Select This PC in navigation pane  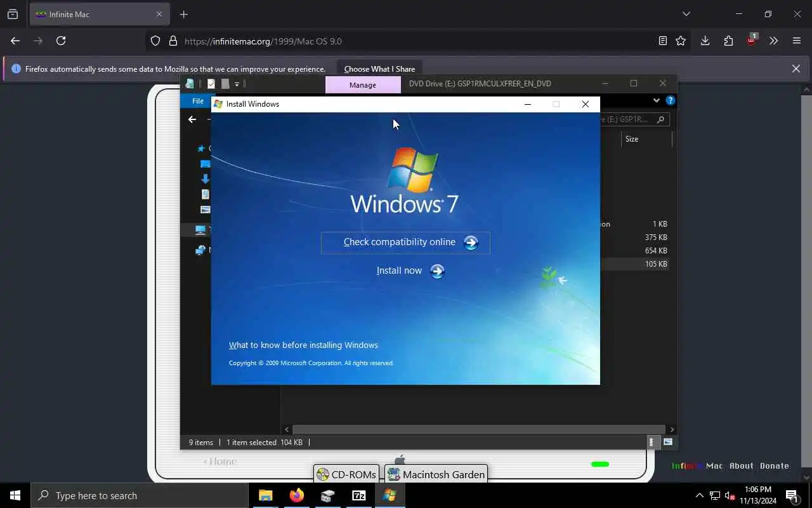(x=201, y=230)
